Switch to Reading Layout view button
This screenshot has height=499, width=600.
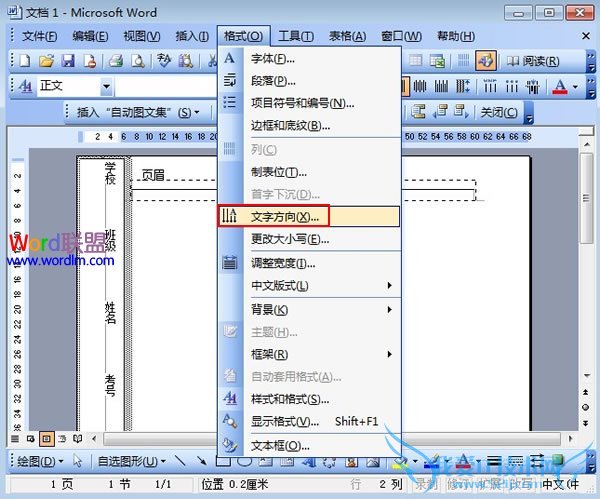[x=78, y=439]
